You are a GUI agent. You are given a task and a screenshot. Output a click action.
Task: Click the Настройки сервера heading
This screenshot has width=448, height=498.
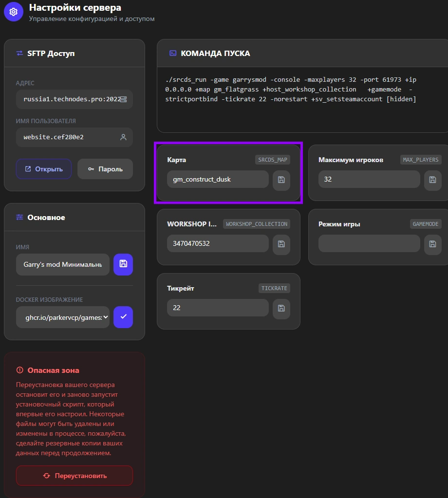coord(75,7)
